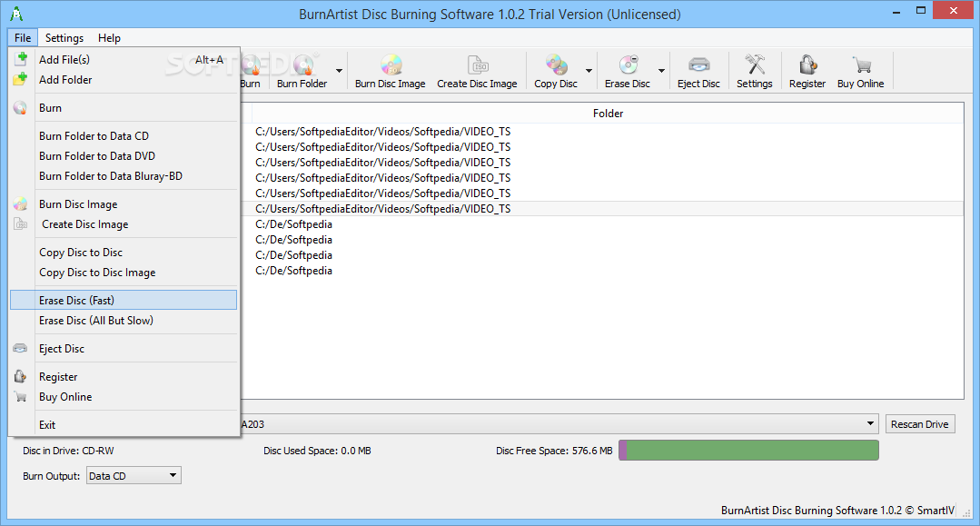Open the Help menu
Screen dimensions: 980x526
[x=109, y=37]
